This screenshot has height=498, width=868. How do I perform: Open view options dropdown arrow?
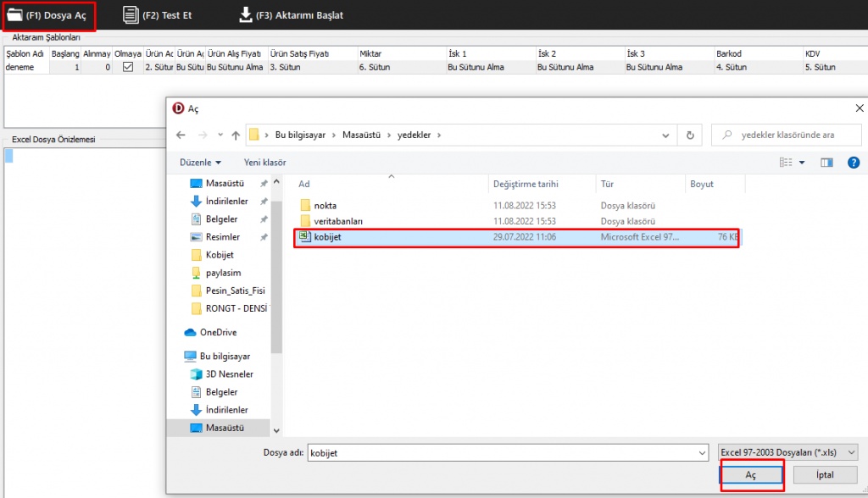(802, 162)
